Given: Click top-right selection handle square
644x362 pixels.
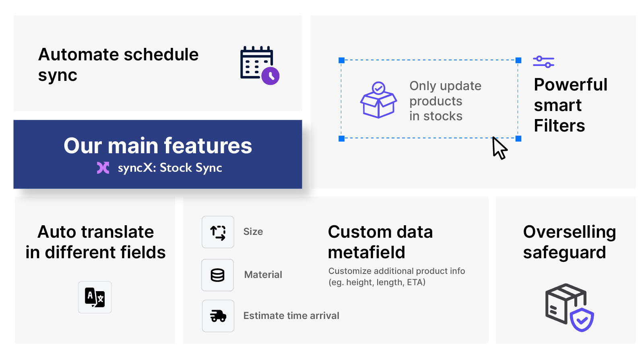Looking at the screenshot, I should pos(518,60).
